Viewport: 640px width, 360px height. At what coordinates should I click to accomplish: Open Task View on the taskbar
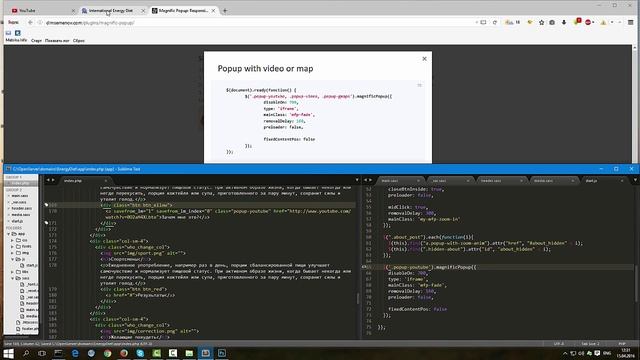(x=42, y=353)
